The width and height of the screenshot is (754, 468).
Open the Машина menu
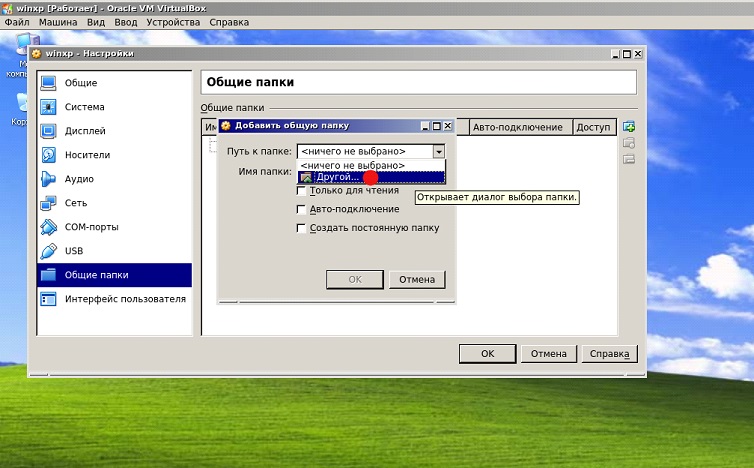[x=58, y=21]
